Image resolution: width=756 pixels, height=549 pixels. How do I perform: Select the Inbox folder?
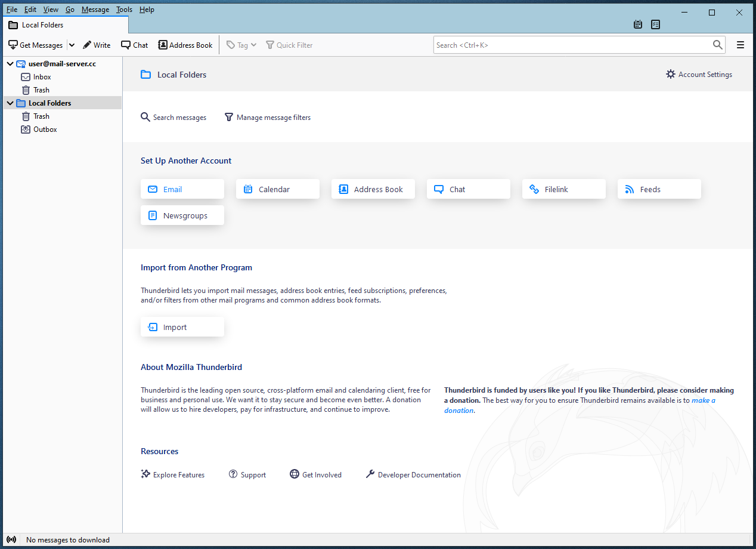(42, 77)
